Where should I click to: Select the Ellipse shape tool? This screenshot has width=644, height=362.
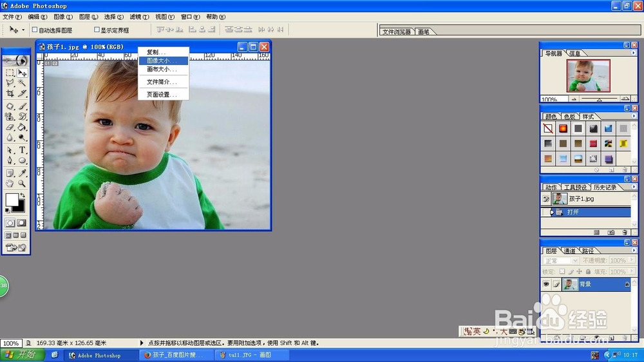click(22, 160)
